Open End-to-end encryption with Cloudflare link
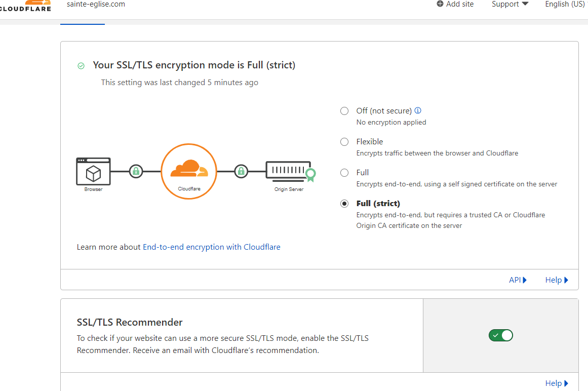This screenshot has height=391, width=588. click(x=212, y=247)
